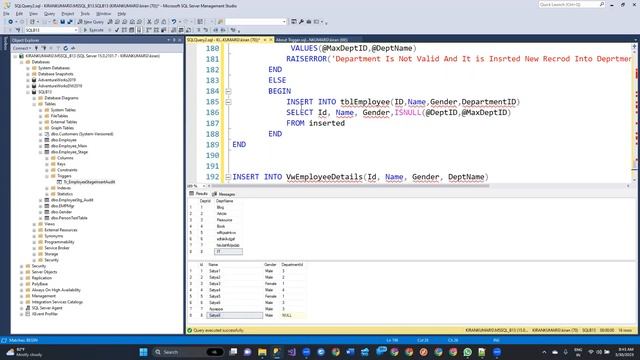Click the Parse checkmark icon
640x360 pixels.
tap(117, 30)
